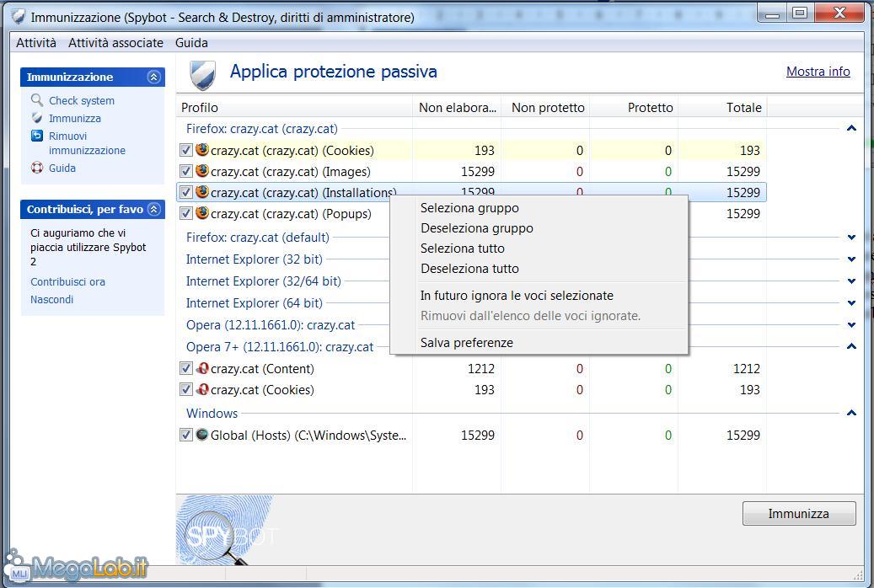Open the Mostra info link
Viewport: 874px width, 588px height.
818,72
